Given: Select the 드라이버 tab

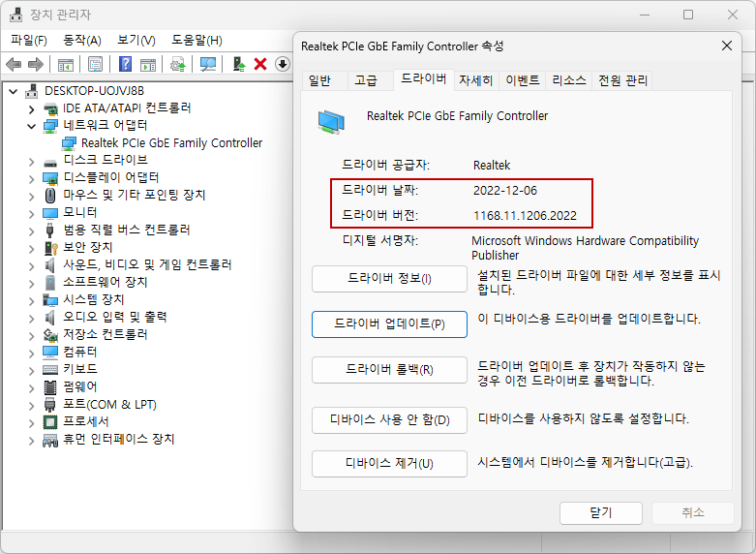Looking at the screenshot, I should tap(423, 78).
